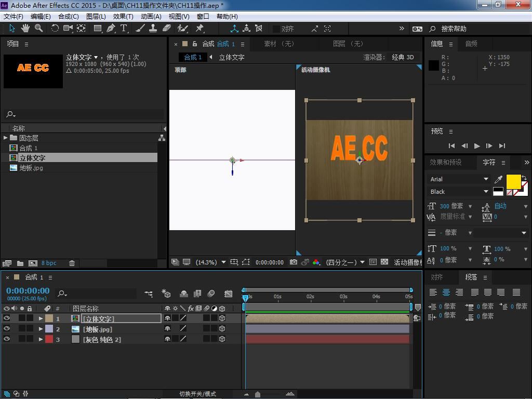Select the Puppet Pin tool
The width and height of the screenshot is (532, 399).
pos(199,29)
